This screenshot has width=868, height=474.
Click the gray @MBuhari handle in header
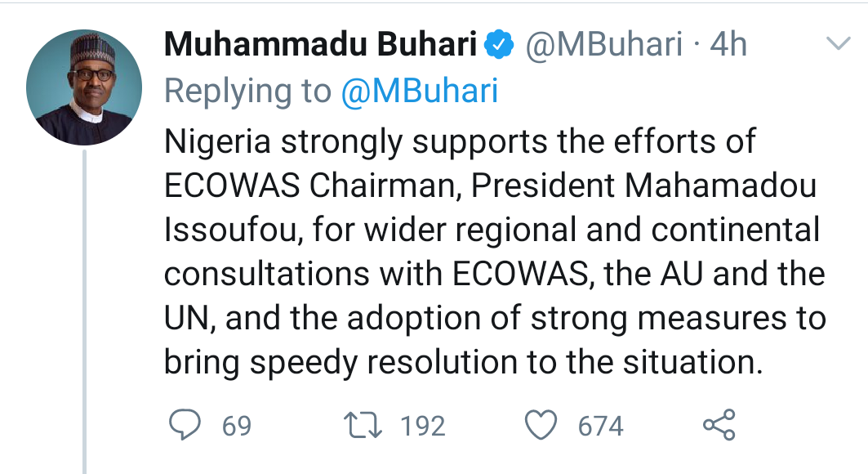pyautogui.click(x=603, y=46)
